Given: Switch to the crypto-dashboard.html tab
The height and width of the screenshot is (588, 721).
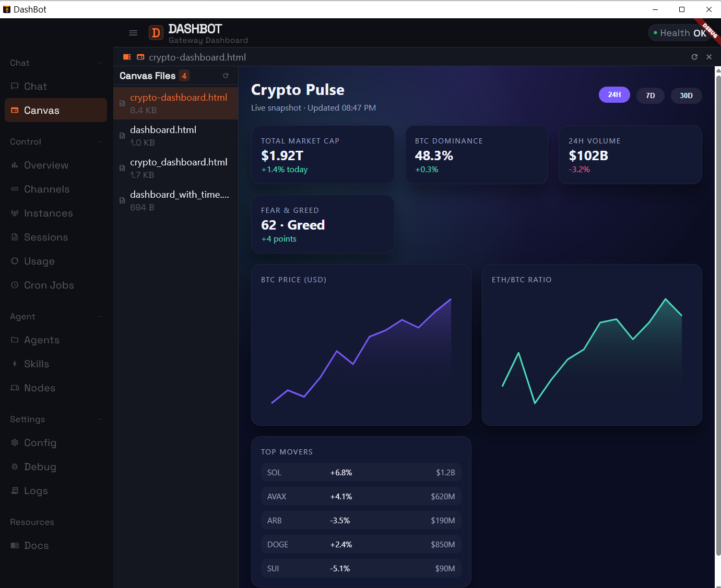Looking at the screenshot, I should click(197, 57).
